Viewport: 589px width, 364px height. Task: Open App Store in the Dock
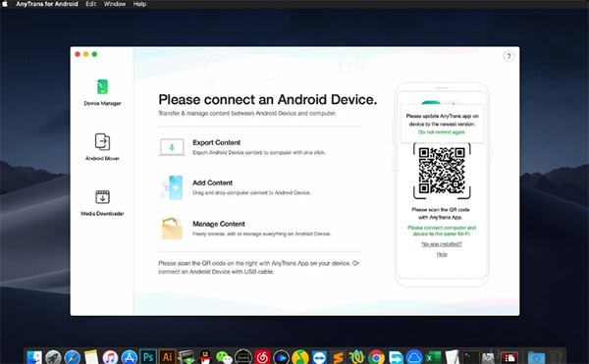[x=130, y=357]
